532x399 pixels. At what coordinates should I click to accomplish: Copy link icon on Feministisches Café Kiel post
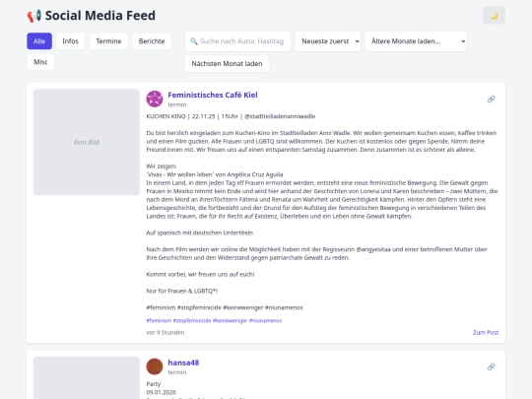pos(491,100)
